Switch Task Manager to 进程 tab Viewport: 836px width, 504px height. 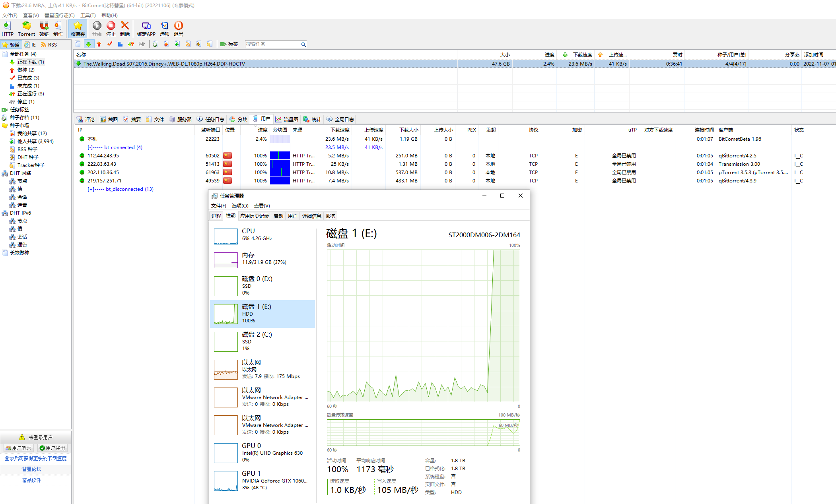coord(216,216)
